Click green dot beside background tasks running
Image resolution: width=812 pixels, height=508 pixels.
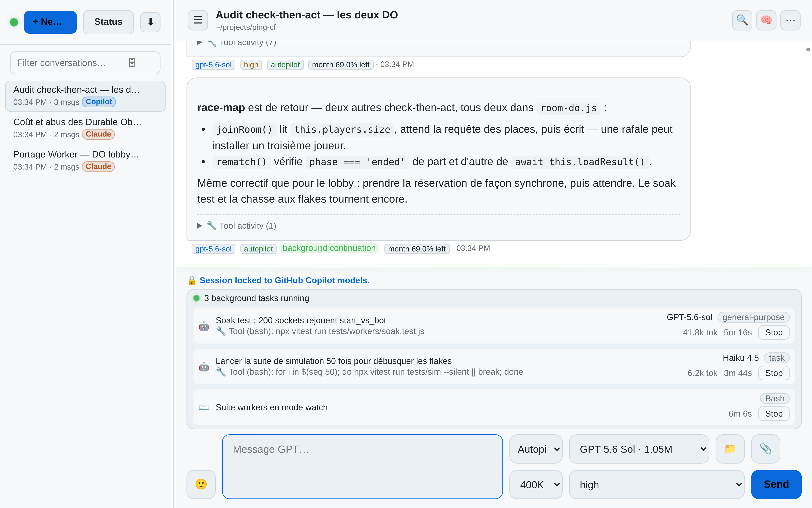click(x=196, y=298)
